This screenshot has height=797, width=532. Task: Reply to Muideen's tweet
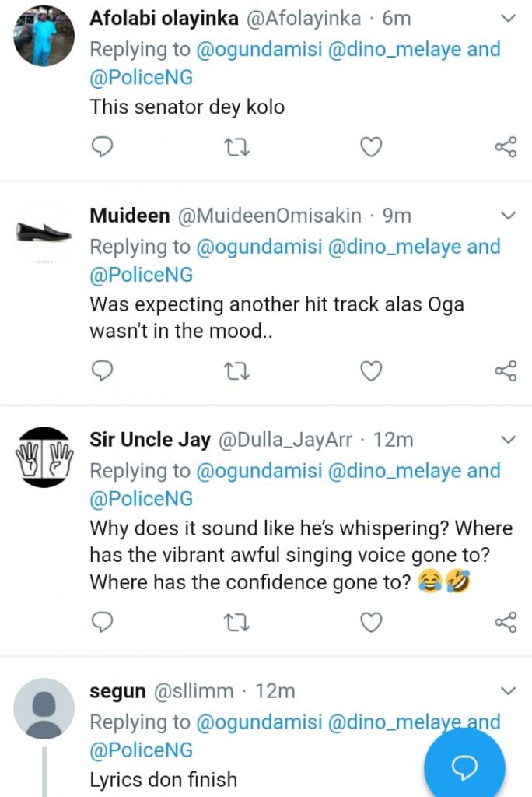[103, 371]
